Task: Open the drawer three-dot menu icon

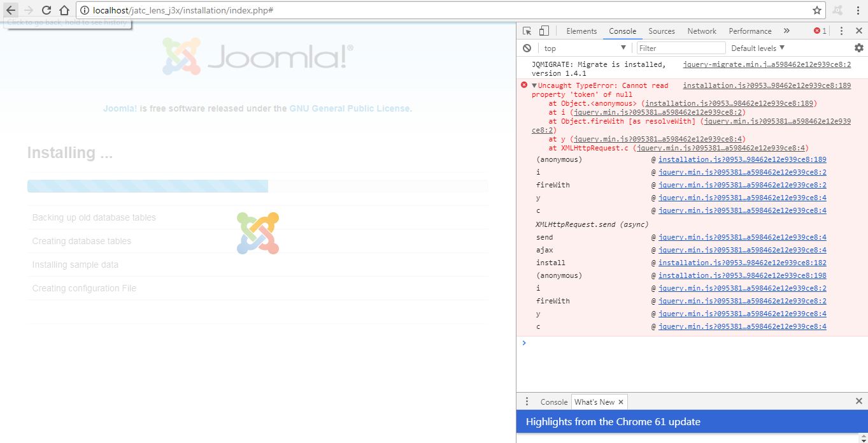Action: 527,402
